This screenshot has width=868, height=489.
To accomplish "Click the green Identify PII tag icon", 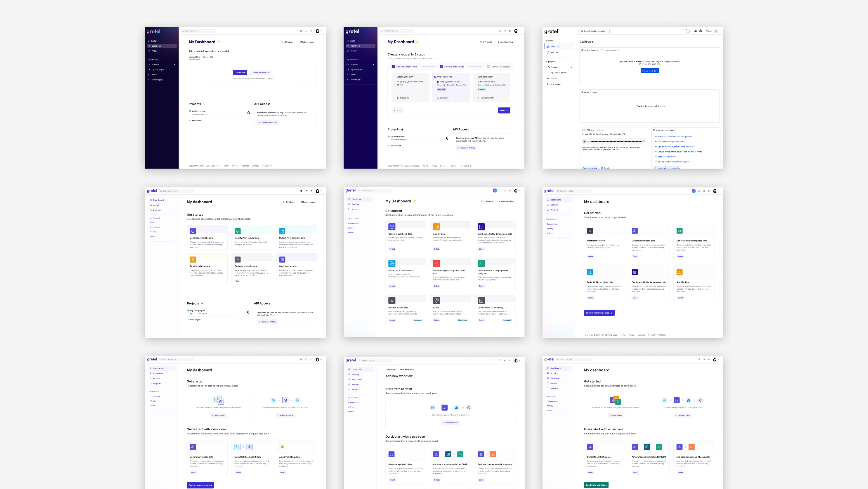I will pyautogui.click(x=238, y=231).
